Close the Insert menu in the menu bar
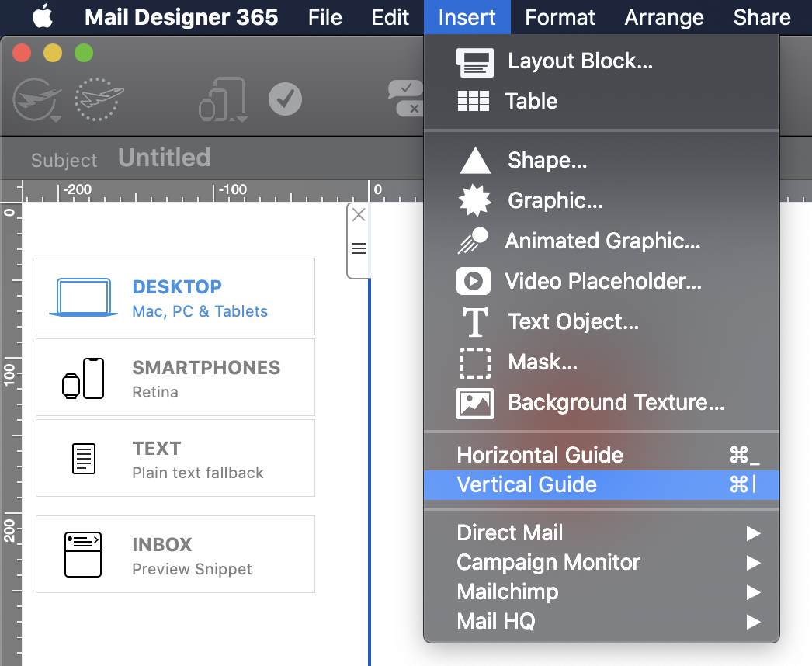 pyautogui.click(x=467, y=17)
